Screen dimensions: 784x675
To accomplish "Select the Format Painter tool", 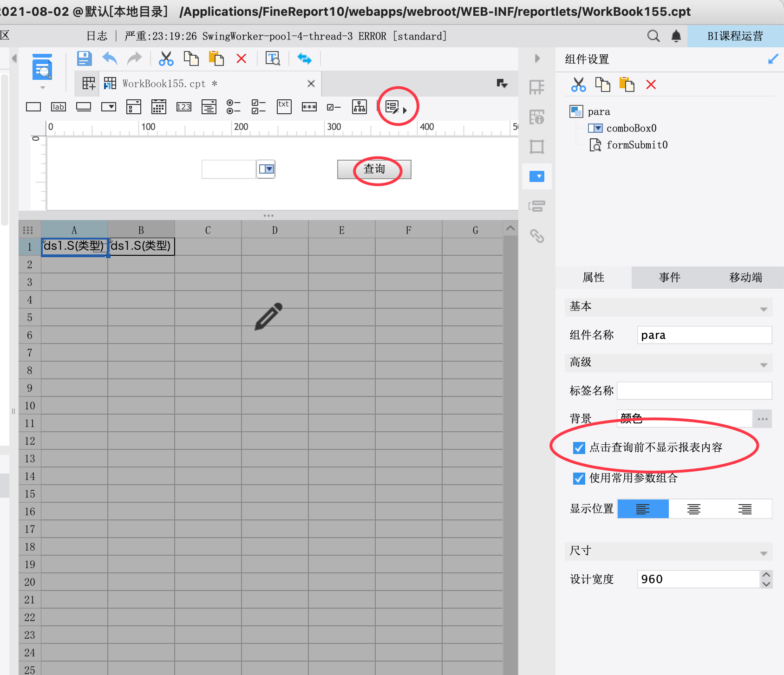I will coord(273,58).
